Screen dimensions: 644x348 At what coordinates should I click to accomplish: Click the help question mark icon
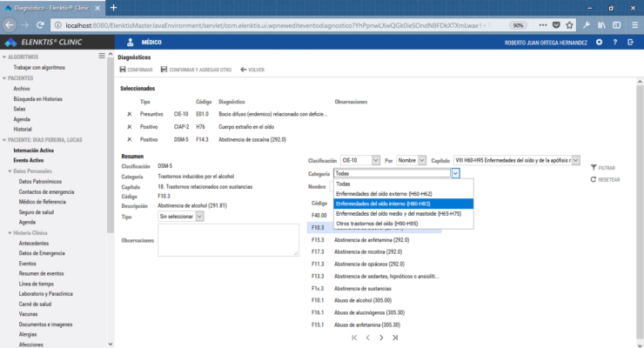pyautogui.click(x=614, y=42)
